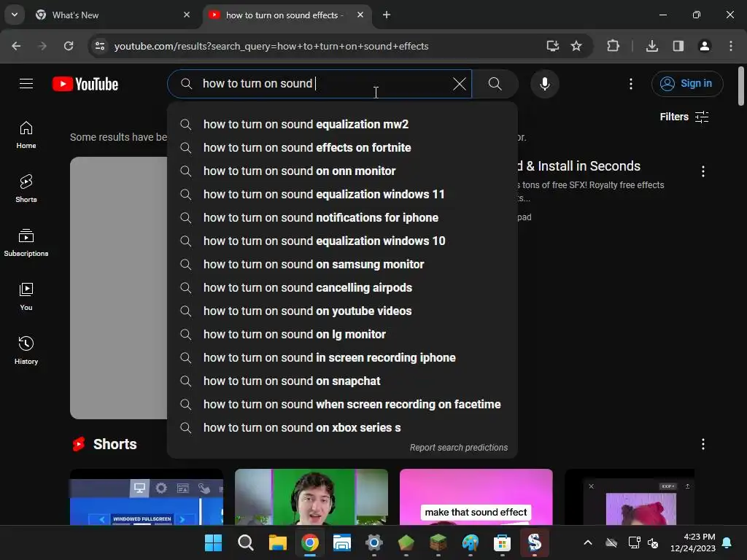Close the YouTube search results tab
The image size is (747, 560).
click(x=360, y=15)
